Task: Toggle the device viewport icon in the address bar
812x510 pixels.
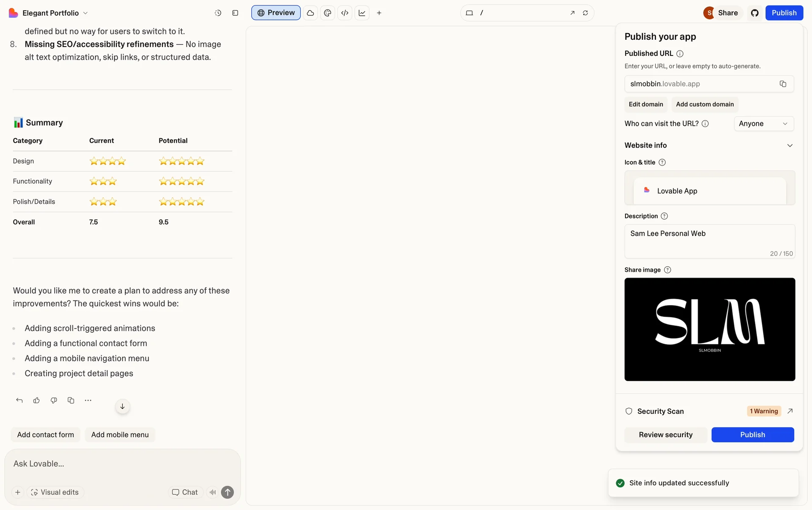Action: click(x=469, y=13)
